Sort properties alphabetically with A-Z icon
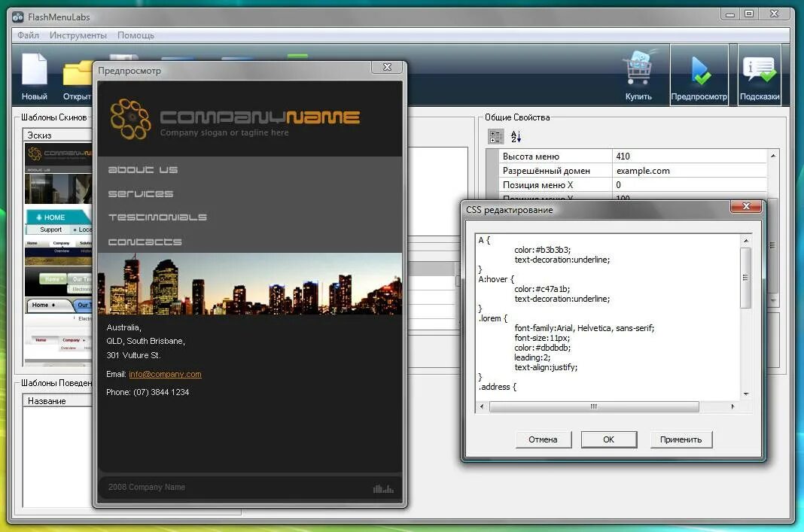804x532 pixels. point(516,136)
